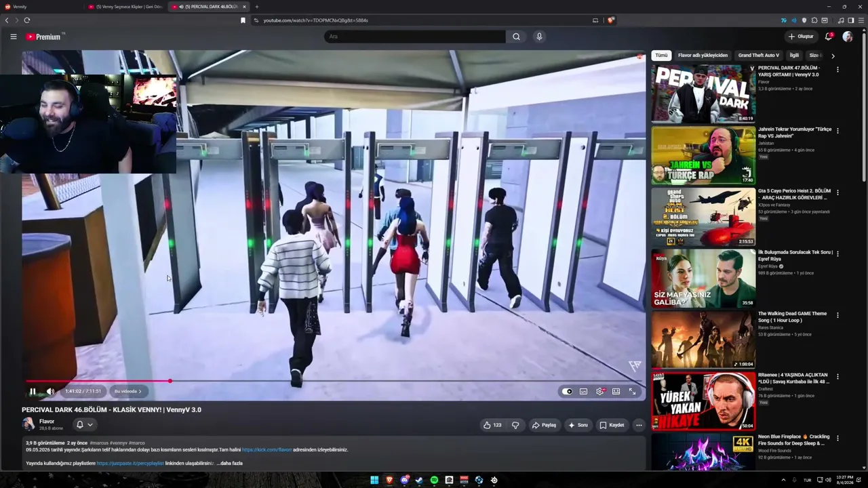The image size is (868, 488).
Task: Open the Oluştur create menu
Action: coord(801,37)
